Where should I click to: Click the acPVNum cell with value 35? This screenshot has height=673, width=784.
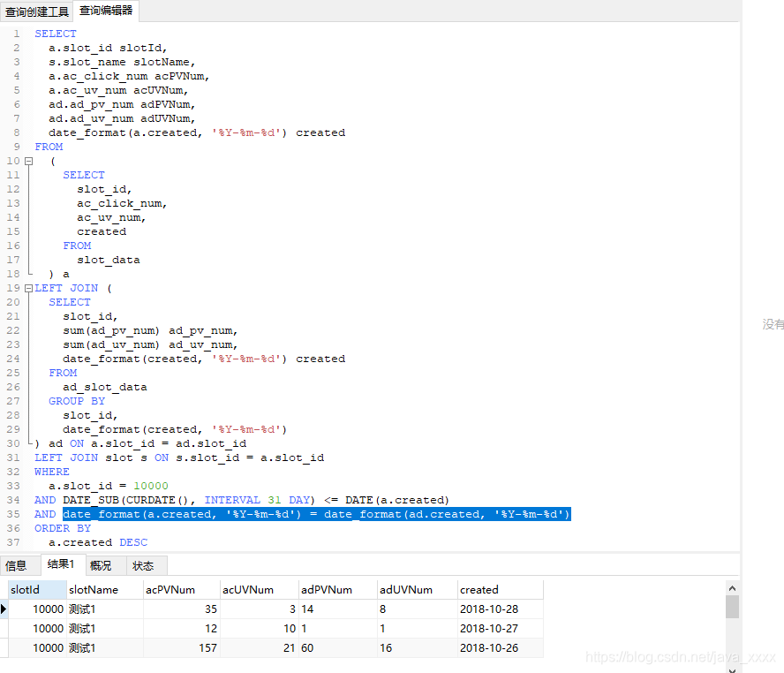tap(182, 609)
